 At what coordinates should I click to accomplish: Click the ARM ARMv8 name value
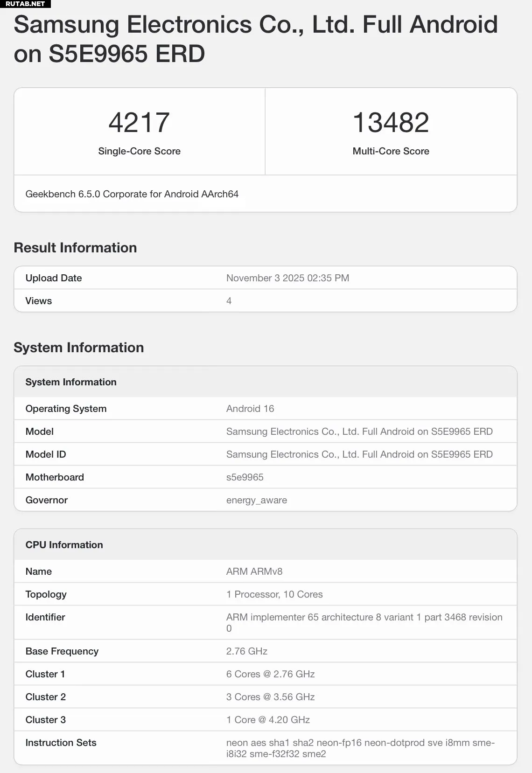(254, 571)
